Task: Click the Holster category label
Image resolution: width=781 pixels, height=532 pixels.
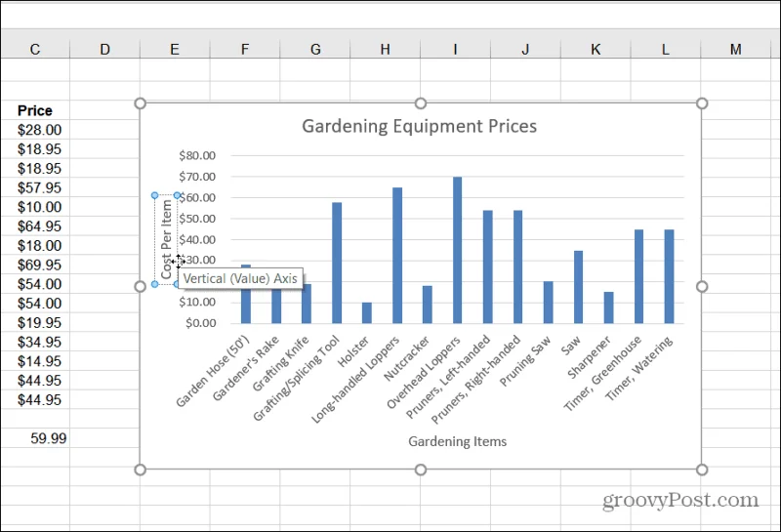Action: 353,351
